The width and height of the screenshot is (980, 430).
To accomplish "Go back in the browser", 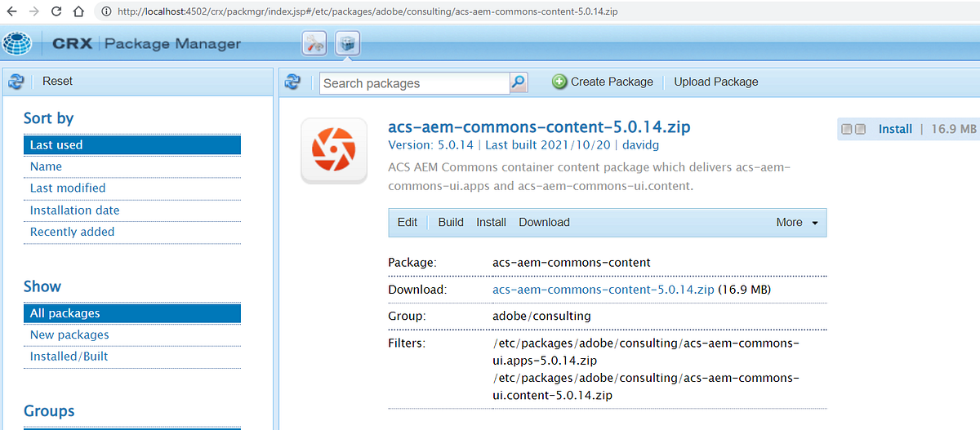I will point(12,12).
